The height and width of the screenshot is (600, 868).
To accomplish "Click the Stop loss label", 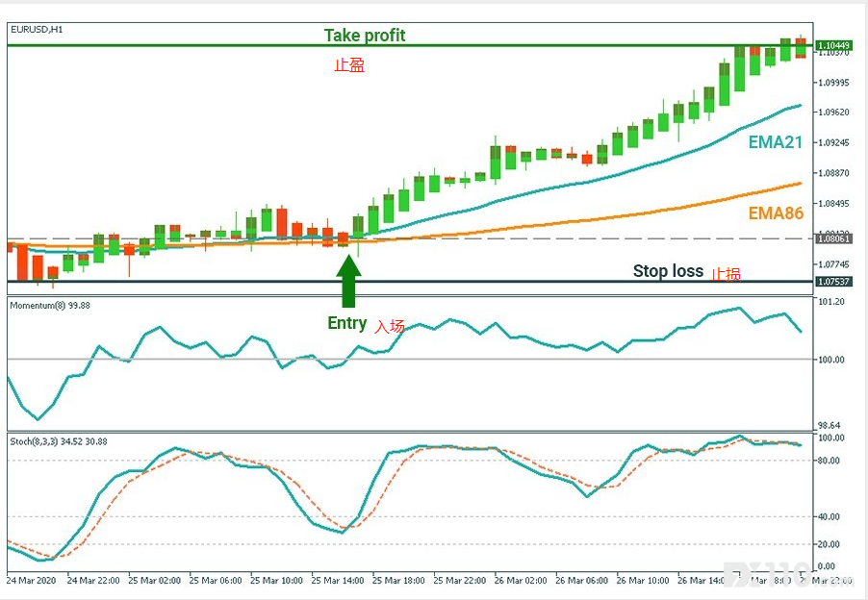I will click(668, 271).
